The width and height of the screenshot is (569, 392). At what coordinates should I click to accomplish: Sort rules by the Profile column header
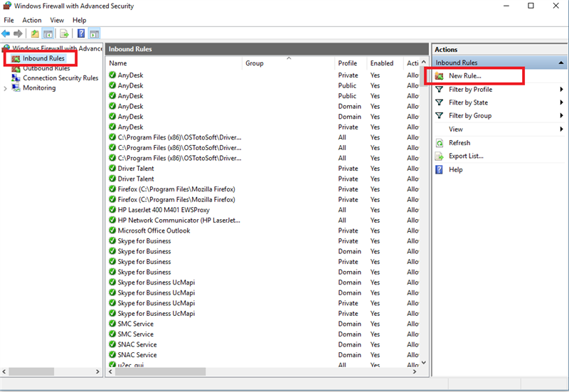tap(348, 63)
